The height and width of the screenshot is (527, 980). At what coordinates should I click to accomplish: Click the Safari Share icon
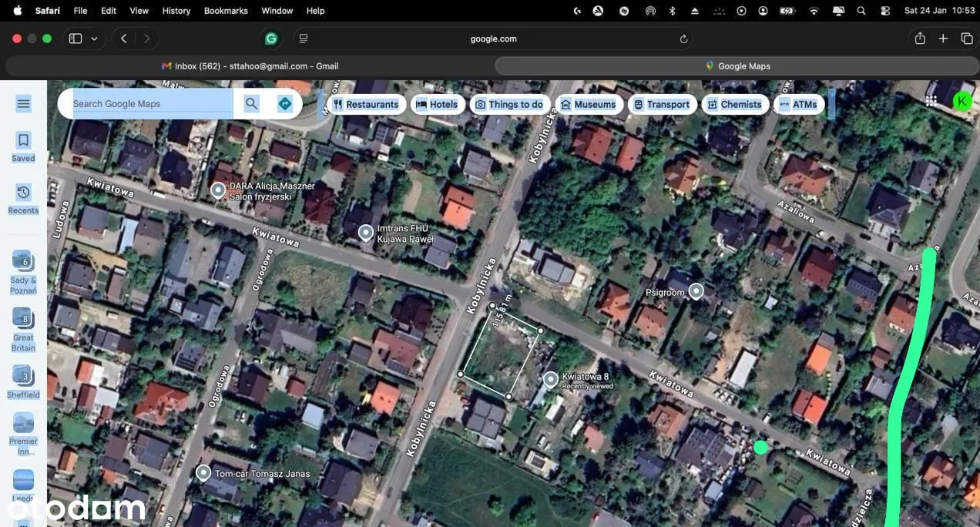click(919, 39)
